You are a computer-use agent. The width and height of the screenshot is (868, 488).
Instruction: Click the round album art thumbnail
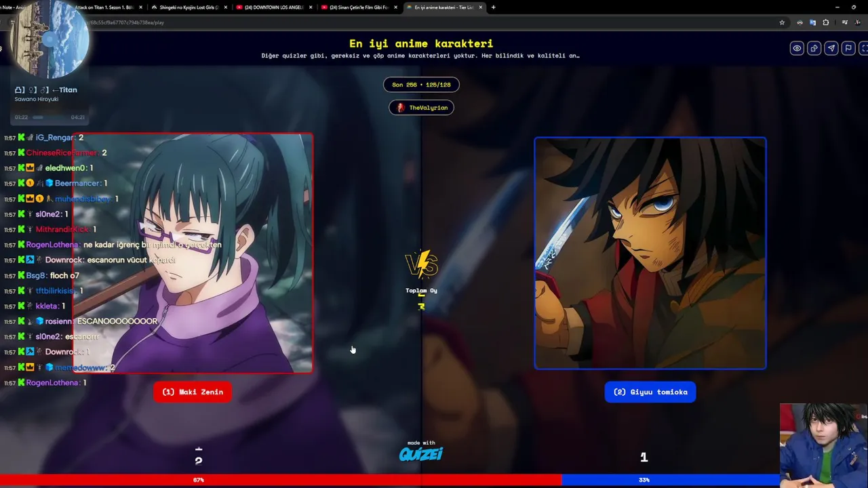(50, 39)
